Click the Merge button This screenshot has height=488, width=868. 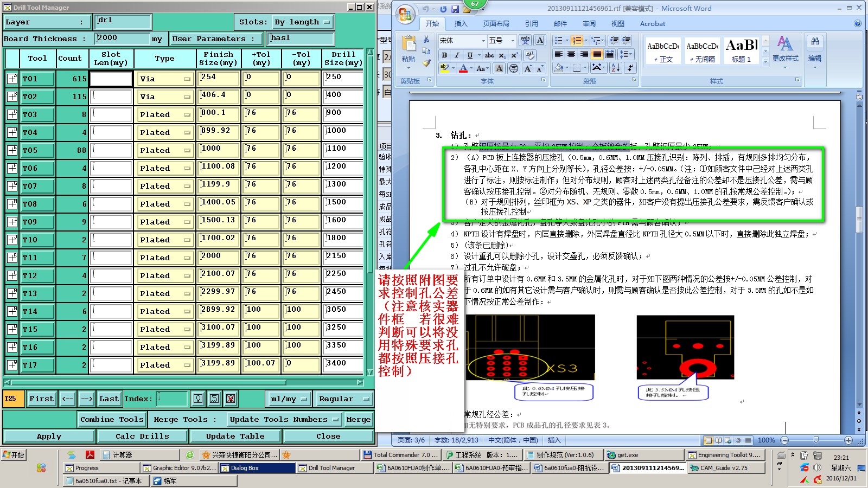click(359, 420)
